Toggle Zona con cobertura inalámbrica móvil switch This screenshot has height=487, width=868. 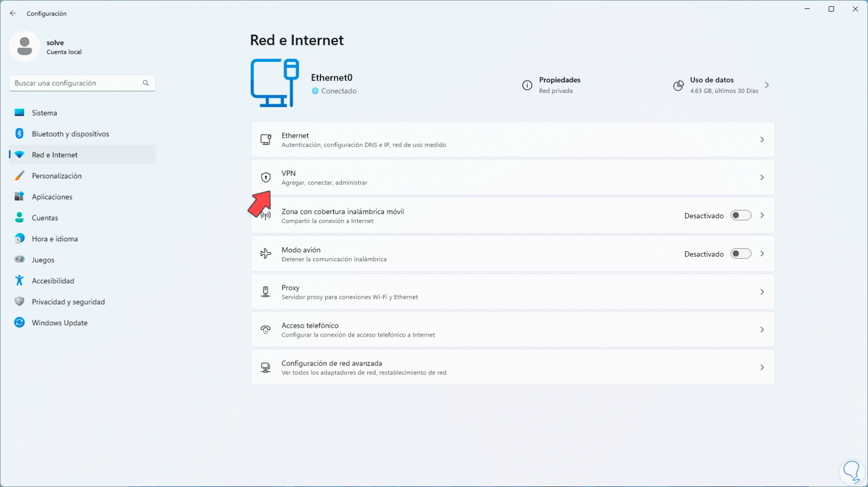click(x=741, y=216)
